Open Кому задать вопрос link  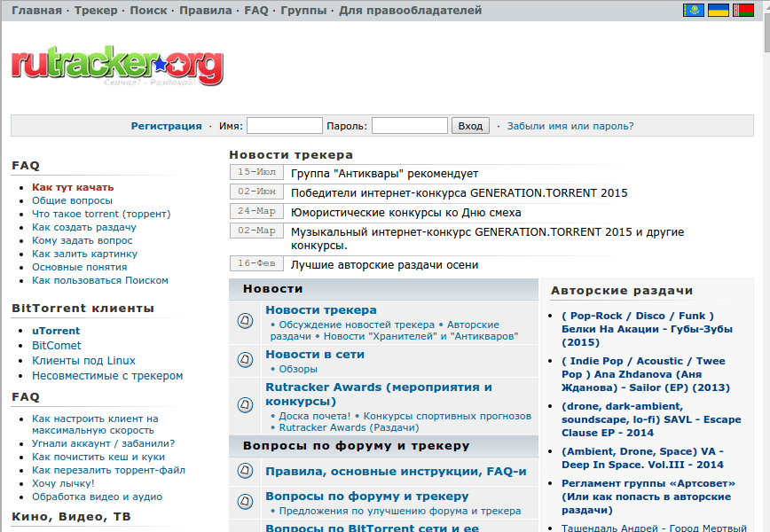(82, 240)
